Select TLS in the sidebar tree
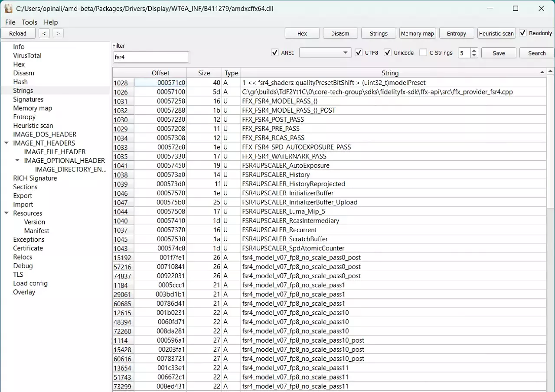This screenshot has height=392, width=555. coord(18,274)
